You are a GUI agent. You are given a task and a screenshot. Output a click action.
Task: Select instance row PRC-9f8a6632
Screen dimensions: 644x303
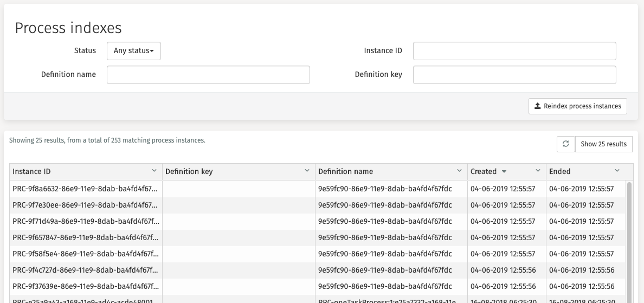coord(317,189)
